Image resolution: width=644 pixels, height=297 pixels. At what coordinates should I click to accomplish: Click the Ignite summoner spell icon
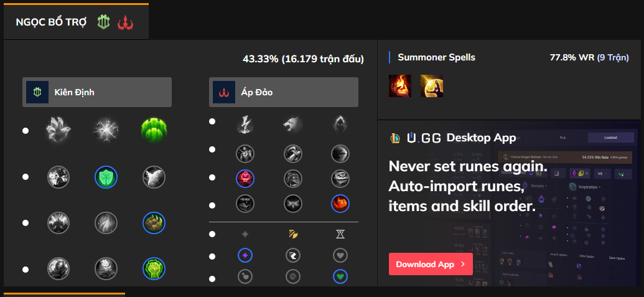point(400,86)
